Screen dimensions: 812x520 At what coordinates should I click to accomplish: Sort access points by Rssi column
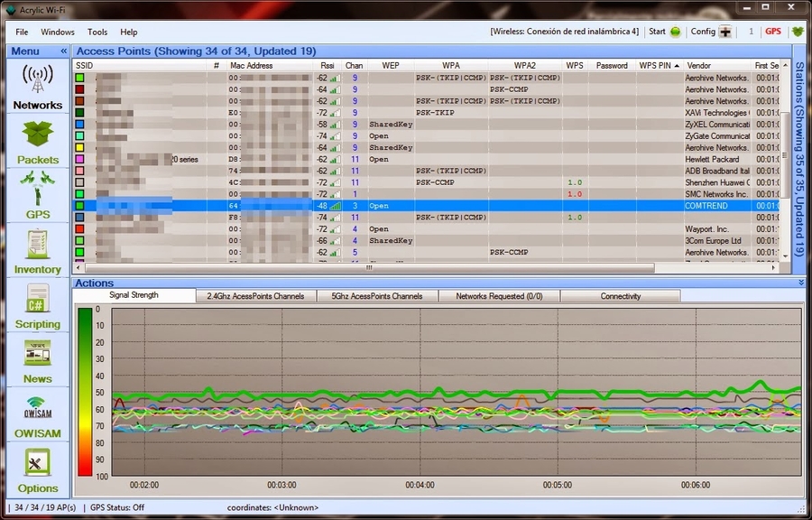(327, 66)
